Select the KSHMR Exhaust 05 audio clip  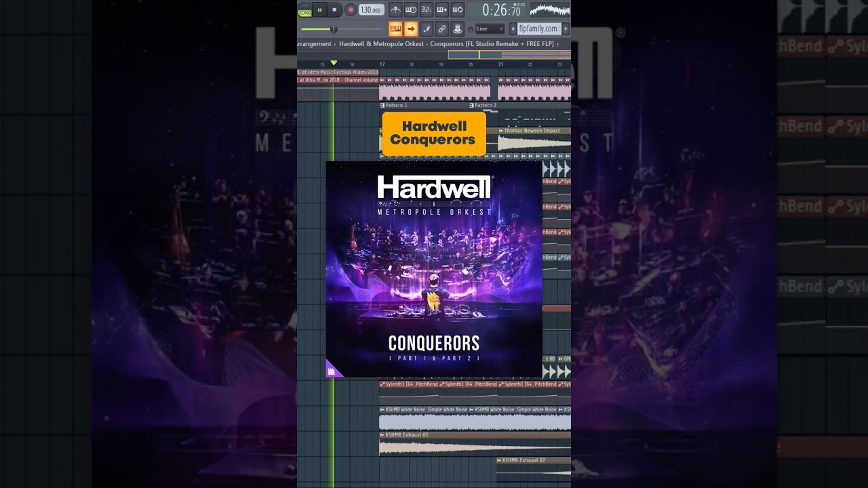click(x=475, y=443)
